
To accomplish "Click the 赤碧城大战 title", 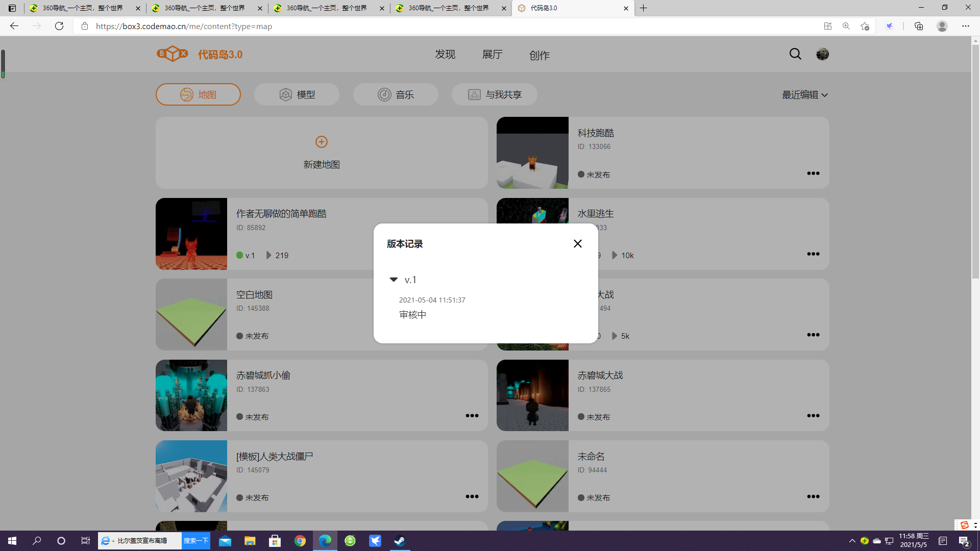I will pyautogui.click(x=600, y=375).
